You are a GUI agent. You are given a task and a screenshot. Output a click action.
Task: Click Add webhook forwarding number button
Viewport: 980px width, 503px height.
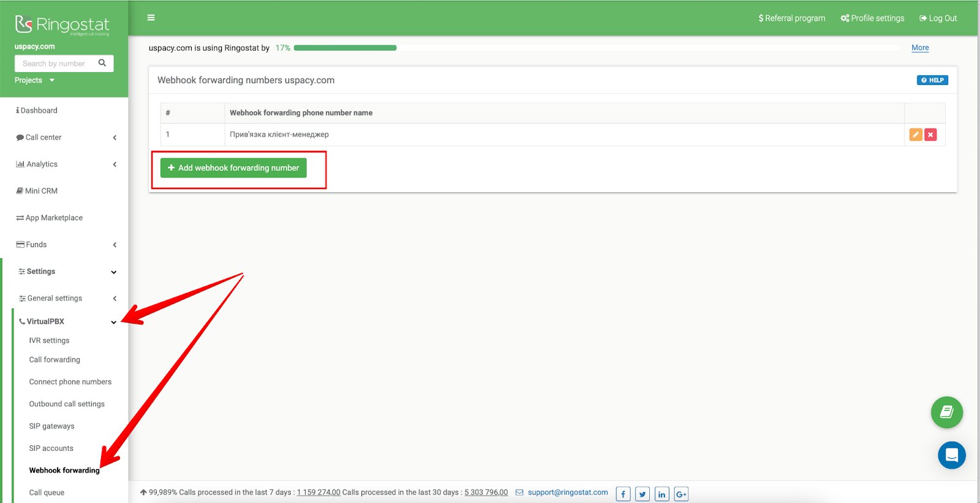[233, 168]
